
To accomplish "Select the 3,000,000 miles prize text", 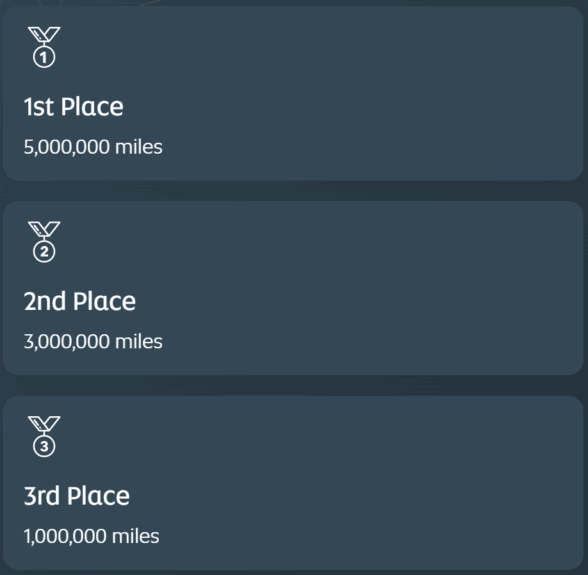I will [93, 342].
